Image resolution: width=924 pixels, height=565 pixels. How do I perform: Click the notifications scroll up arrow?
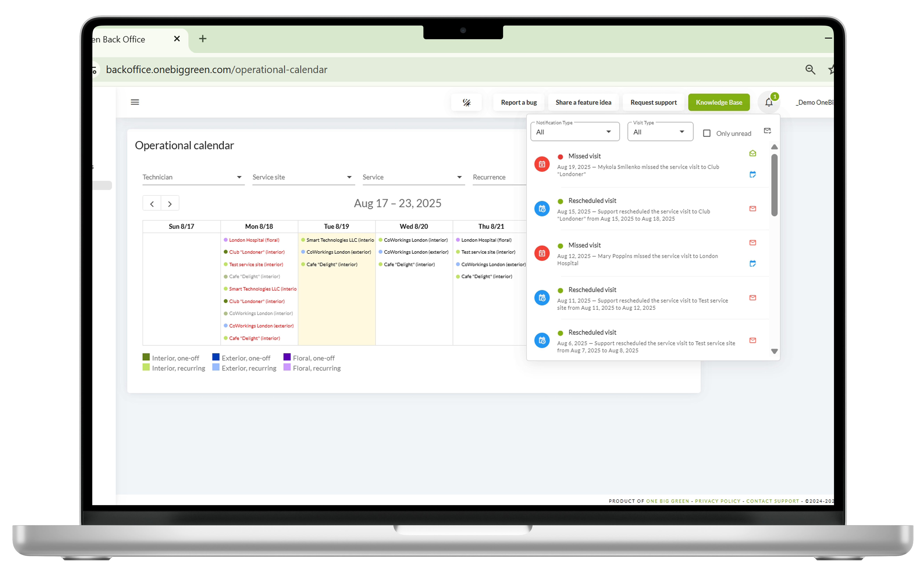tap(774, 147)
